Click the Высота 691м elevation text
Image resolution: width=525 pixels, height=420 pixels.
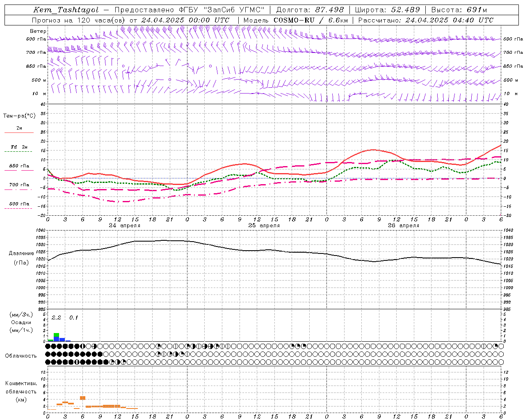pyautogui.click(x=459, y=10)
